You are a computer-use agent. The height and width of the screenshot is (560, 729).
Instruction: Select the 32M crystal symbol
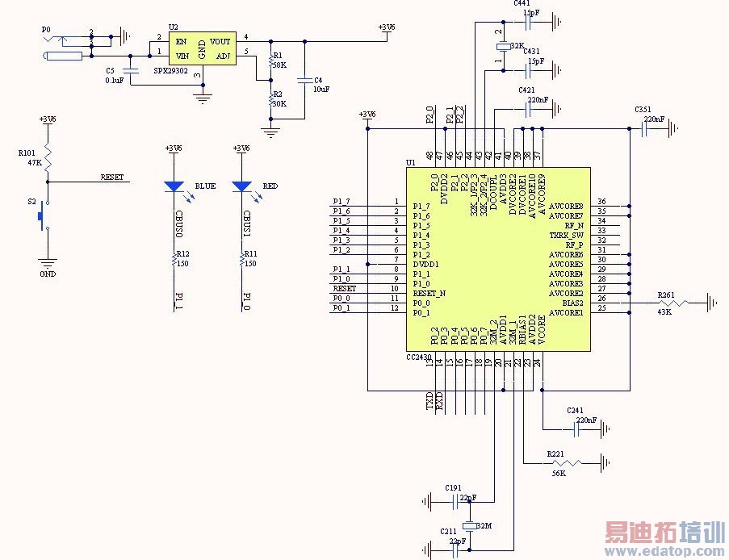pyautogui.click(x=470, y=525)
